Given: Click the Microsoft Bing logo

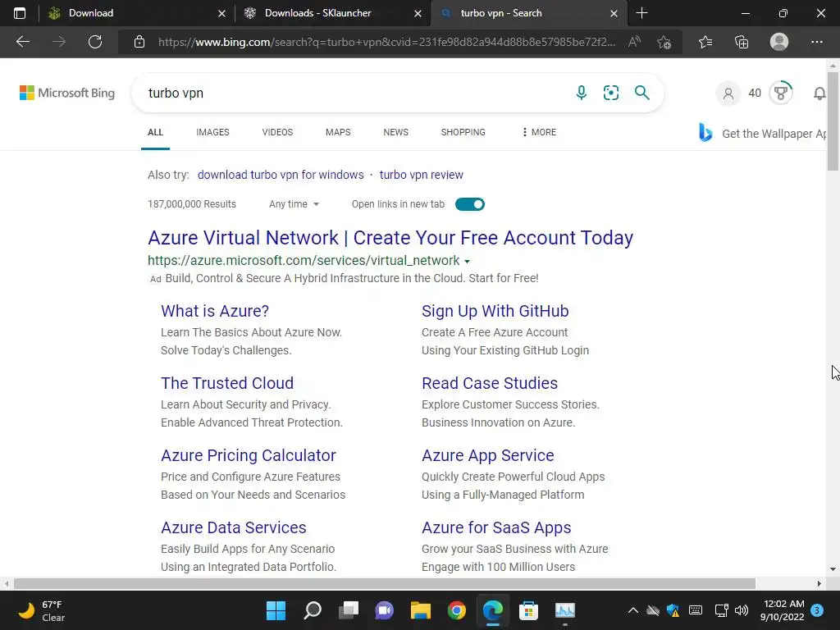Looking at the screenshot, I should [67, 93].
